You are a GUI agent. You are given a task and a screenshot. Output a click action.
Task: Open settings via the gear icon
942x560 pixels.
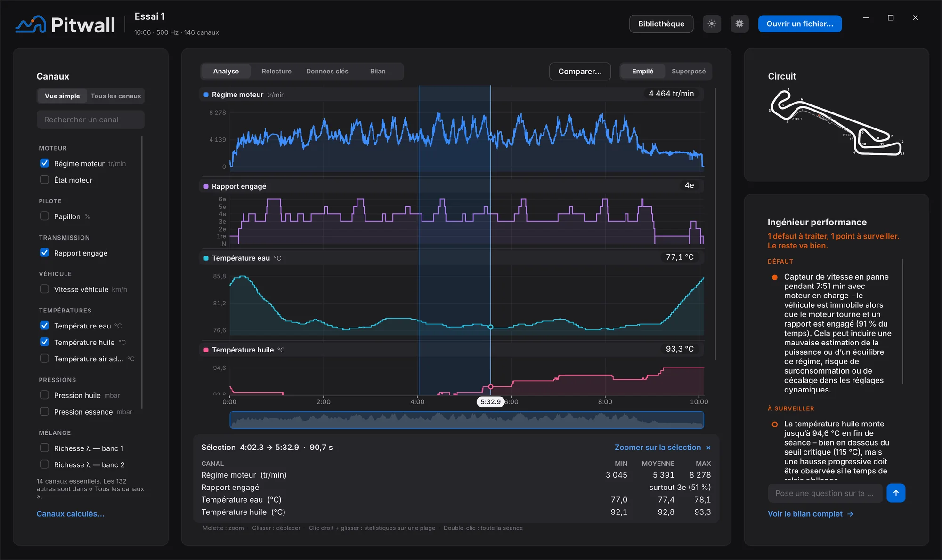(x=739, y=24)
